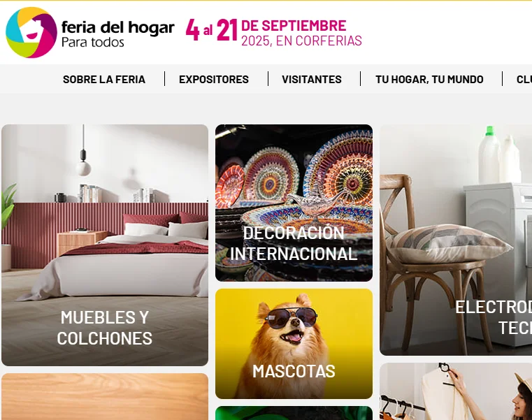Select the wood-textured tile below Muebles
This screenshot has width=532, height=420.
(x=105, y=397)
